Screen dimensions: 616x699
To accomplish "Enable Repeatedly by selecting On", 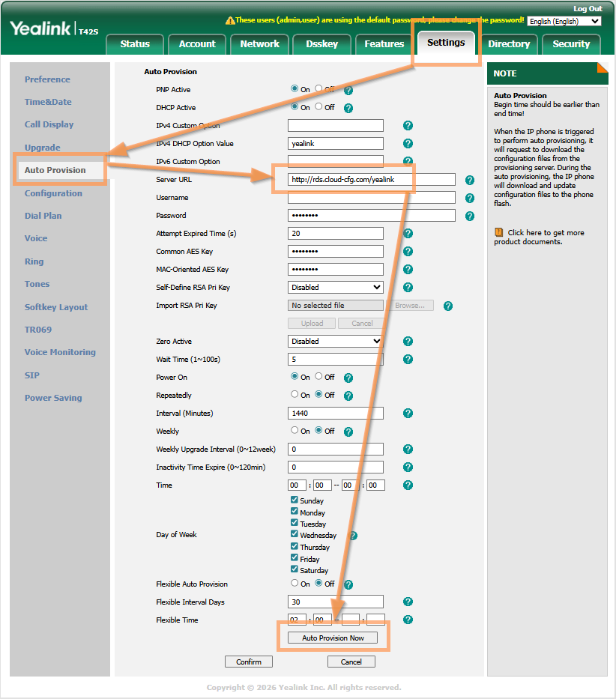I will point(295,395).
